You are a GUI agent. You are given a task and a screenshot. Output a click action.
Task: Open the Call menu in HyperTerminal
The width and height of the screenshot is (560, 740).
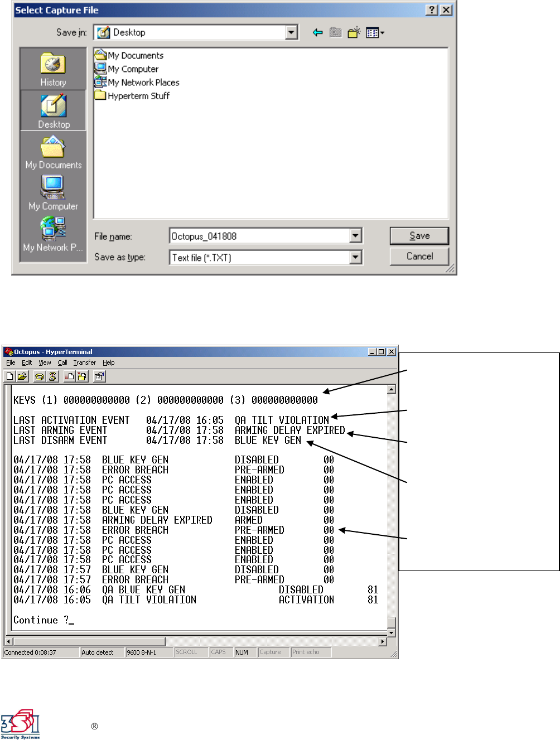tap(62, 362)
